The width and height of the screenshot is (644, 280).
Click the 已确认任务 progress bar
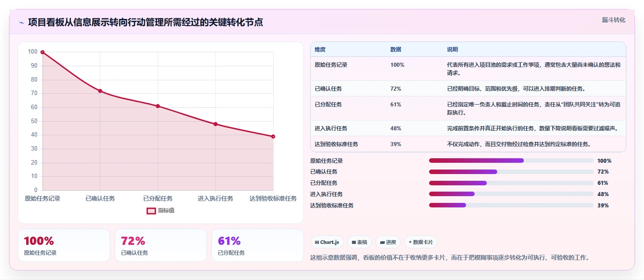coord(511,172)
